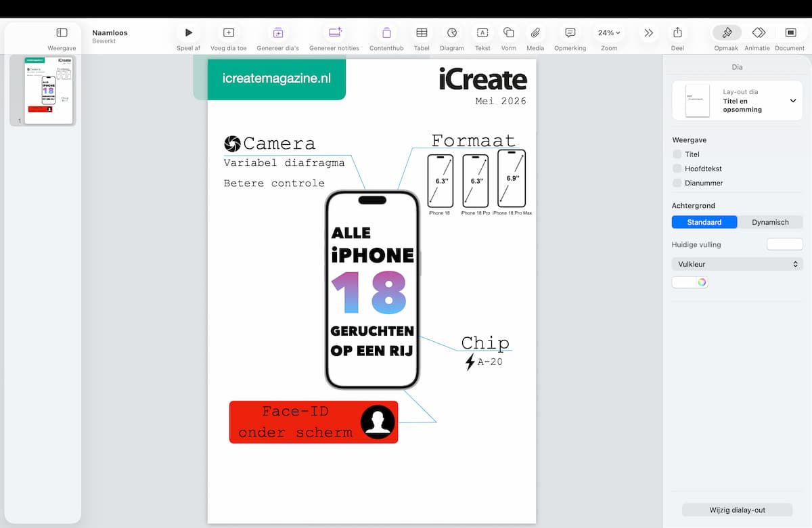The width and height of the screenshot is (812, 528).
Task: Add a comment with Opmerking
Action: coord(570,32)
